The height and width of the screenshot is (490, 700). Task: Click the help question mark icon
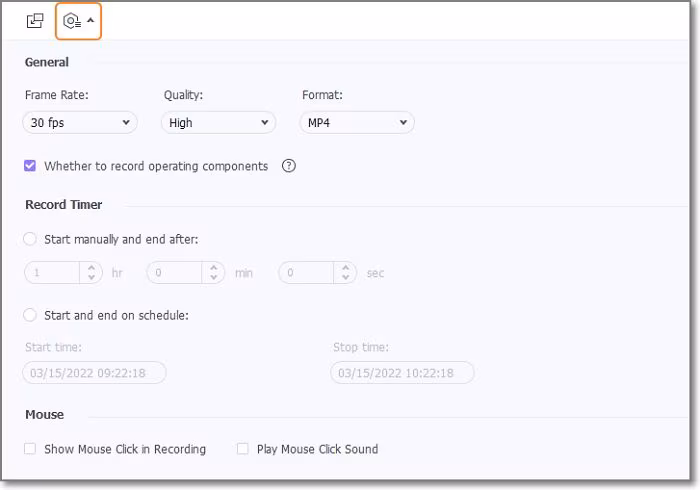click(289, 166)
